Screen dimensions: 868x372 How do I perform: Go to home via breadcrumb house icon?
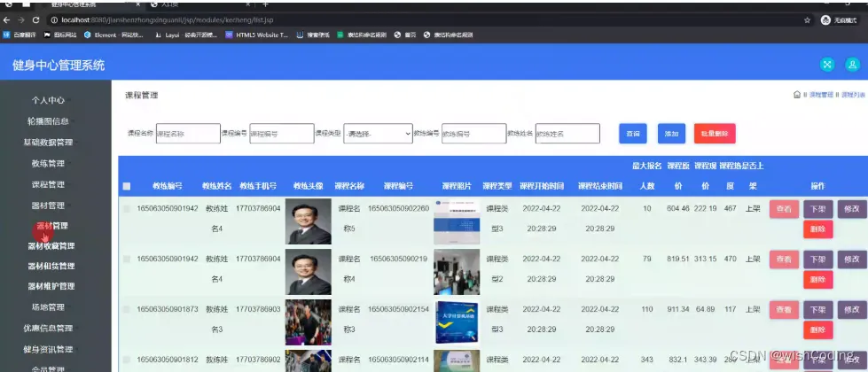pos(797,95)
